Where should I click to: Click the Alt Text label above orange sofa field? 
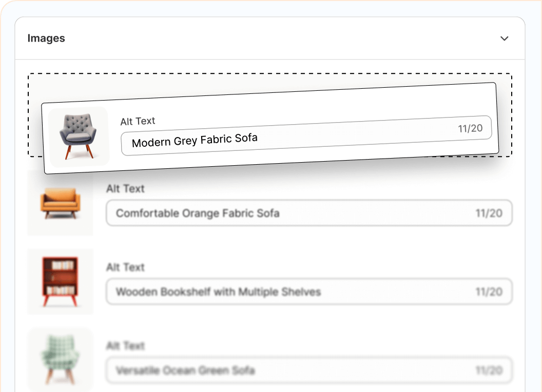tap(125, 189)
